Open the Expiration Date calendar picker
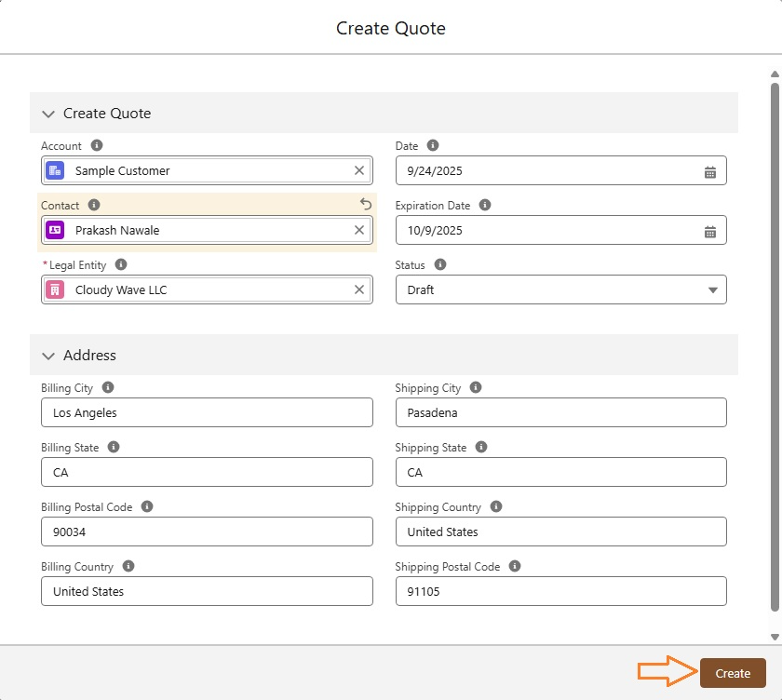 [x=709, y=231]
